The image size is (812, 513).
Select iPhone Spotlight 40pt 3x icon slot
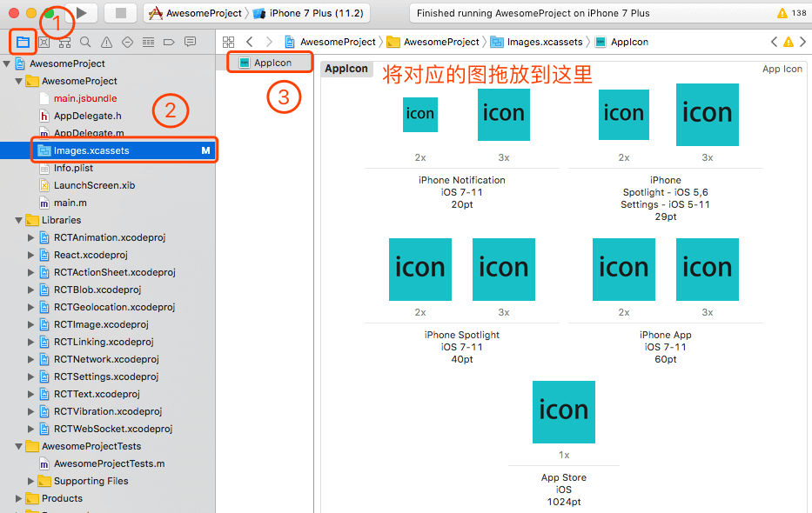click(x=503, y=269)
